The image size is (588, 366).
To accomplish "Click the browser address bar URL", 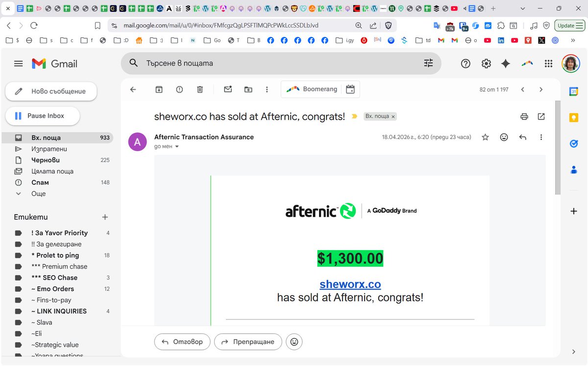I will 221,26.
